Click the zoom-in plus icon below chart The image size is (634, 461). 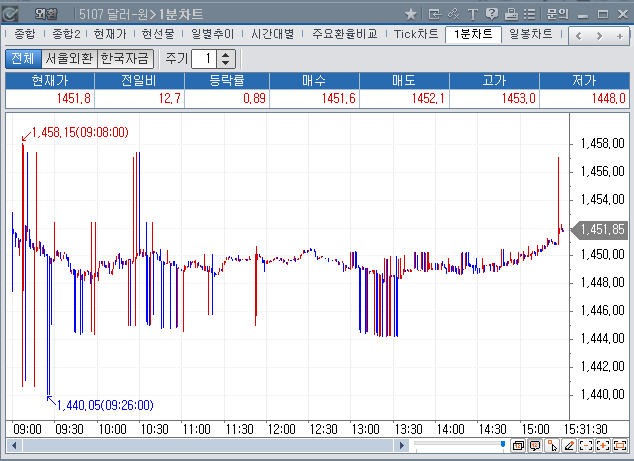coord(604,445)
